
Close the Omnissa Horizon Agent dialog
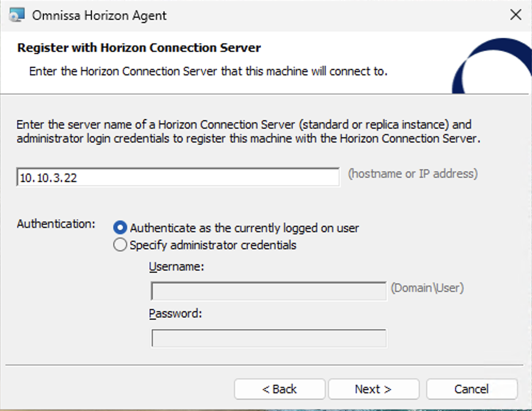(x=516, y=14)
